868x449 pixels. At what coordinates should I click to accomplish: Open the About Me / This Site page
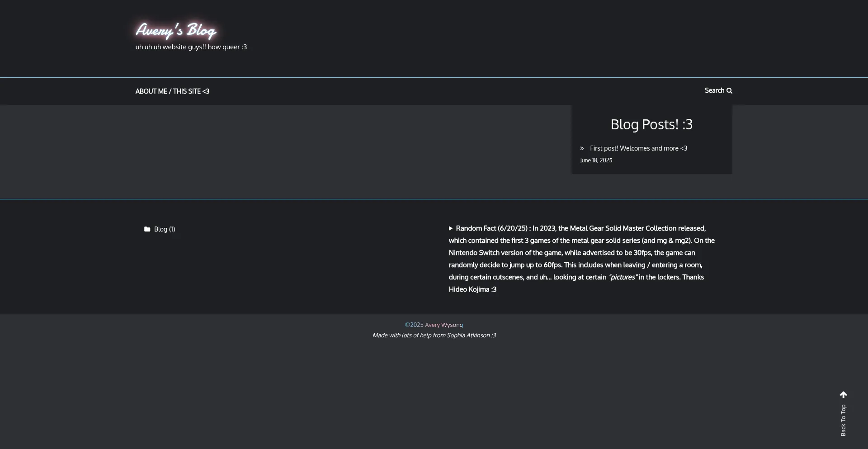[x=172, y=91]
